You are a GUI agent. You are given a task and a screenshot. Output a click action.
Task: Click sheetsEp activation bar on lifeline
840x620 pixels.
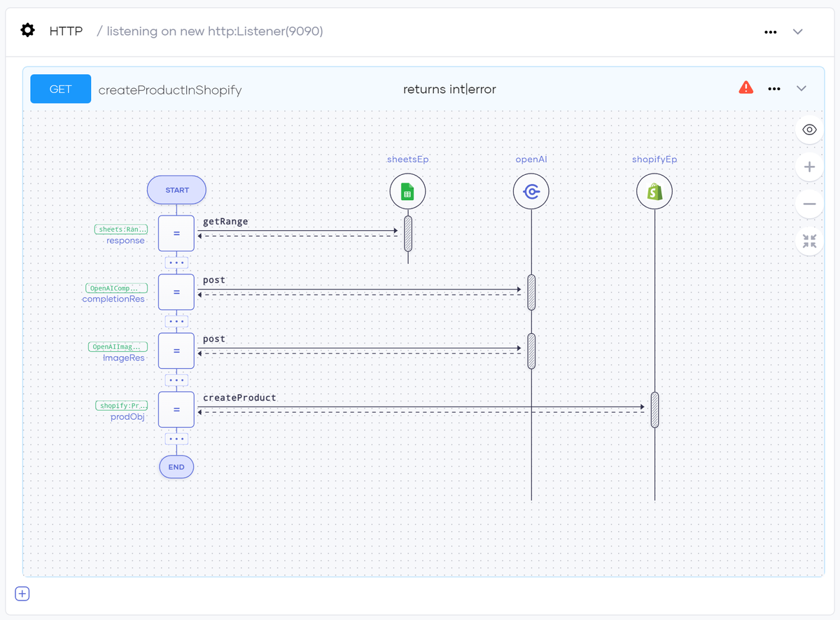[x=408, y=234]
